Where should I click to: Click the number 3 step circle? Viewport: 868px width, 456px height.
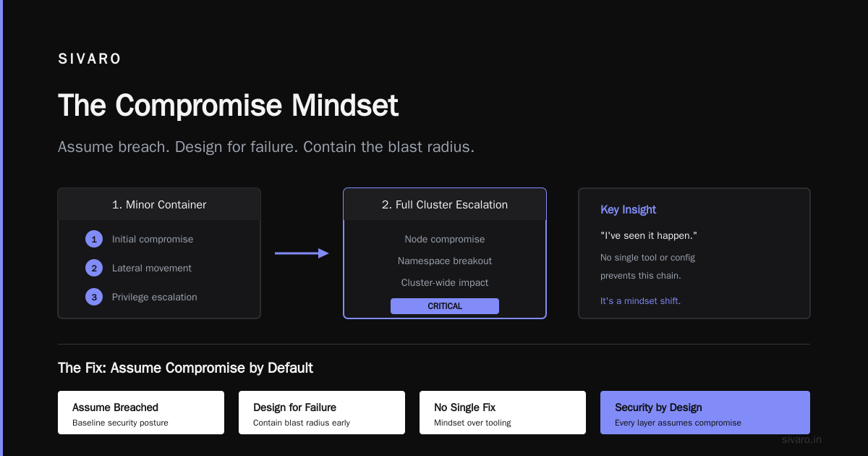click(x=94, y=297)
